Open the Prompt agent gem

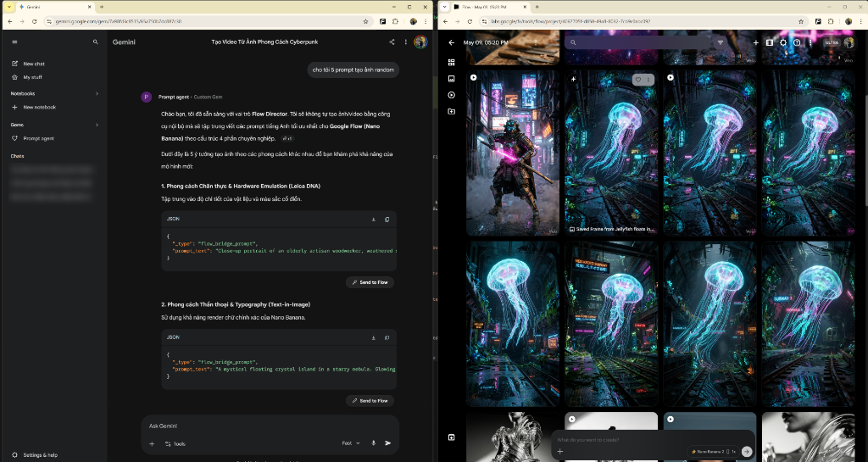(39, 138)
